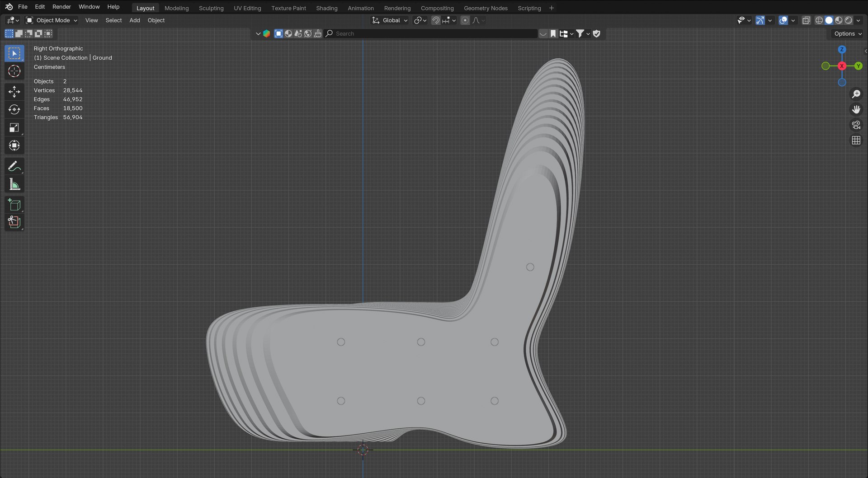The width and height of the screenshot is (868, 478).
Task: Toggle the camera view icon
Action: point(856,125)
